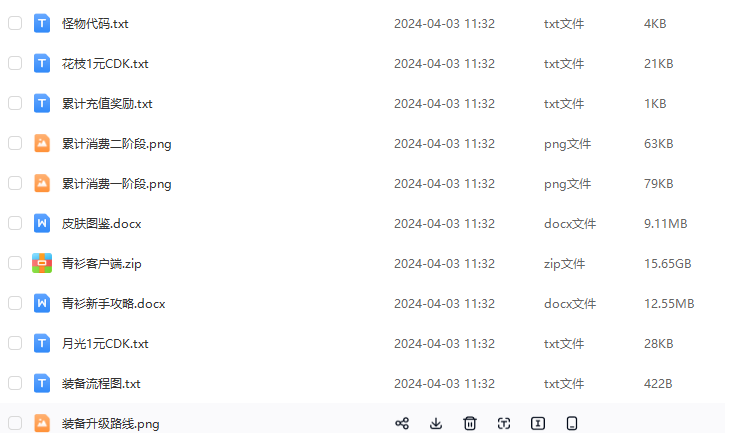Click the phone icon in the row actions
This screenshot has height=433, width=741.
(x=572, y=423)
